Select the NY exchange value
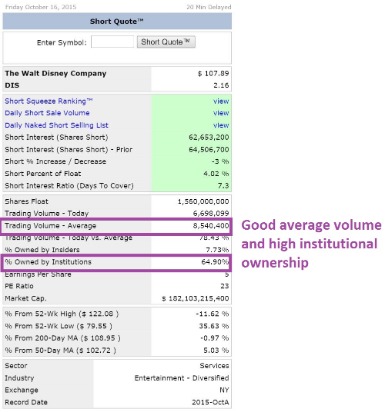Screen dimensions: 385x412 [224, 390]
